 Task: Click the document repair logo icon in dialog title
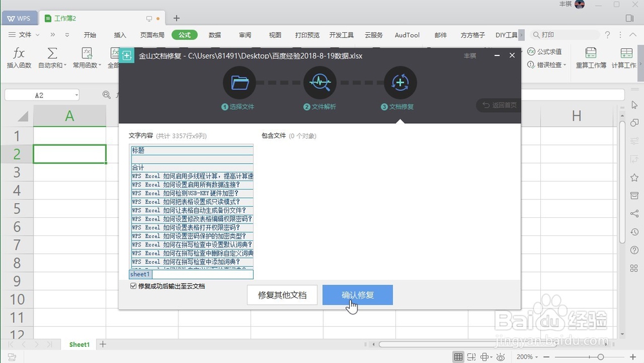(126, 55)
